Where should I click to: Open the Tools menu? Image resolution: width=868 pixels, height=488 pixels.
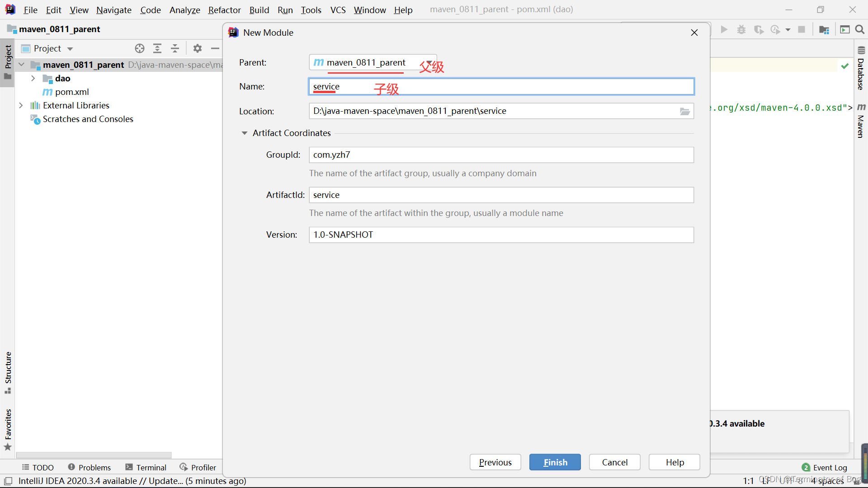[311, 9]
